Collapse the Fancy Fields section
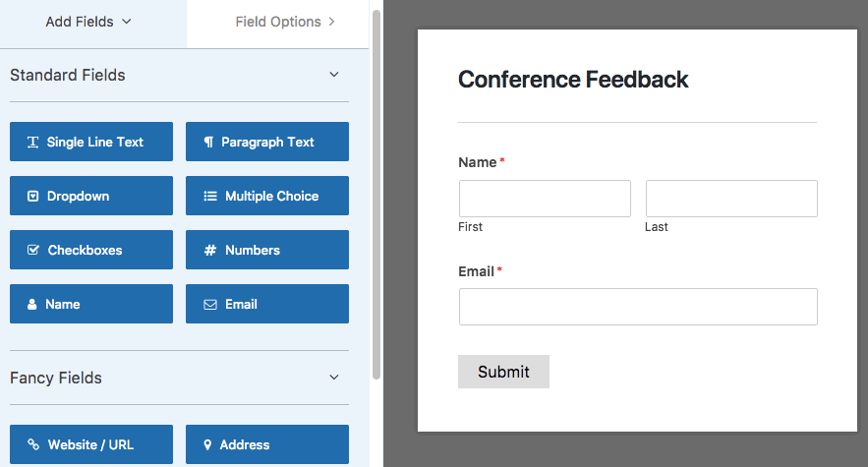This screenshot has height=467, width=868. click(x=334, y=378)
